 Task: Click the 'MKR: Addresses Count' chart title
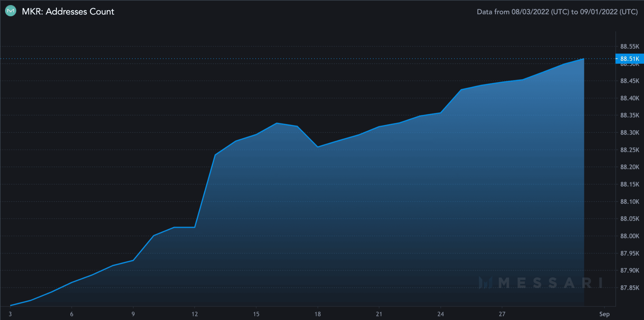coord(68,12)
